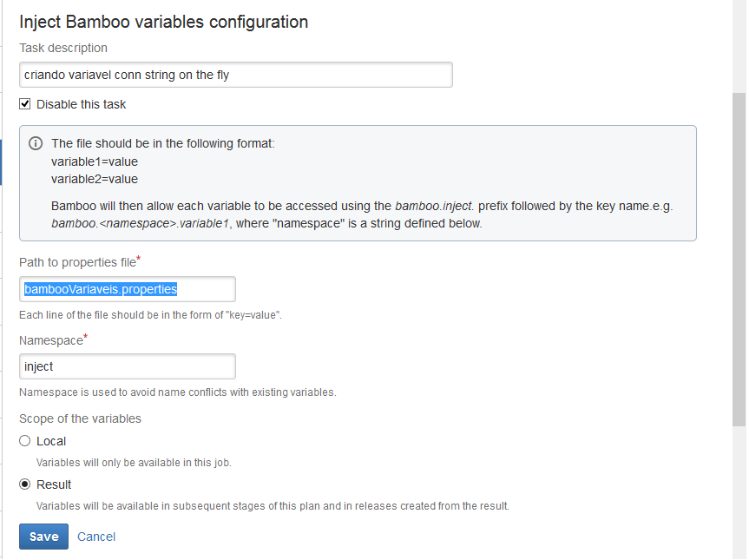Toggle the Disable this task checkbox
The image size is (749, 560).
point(25,104)
